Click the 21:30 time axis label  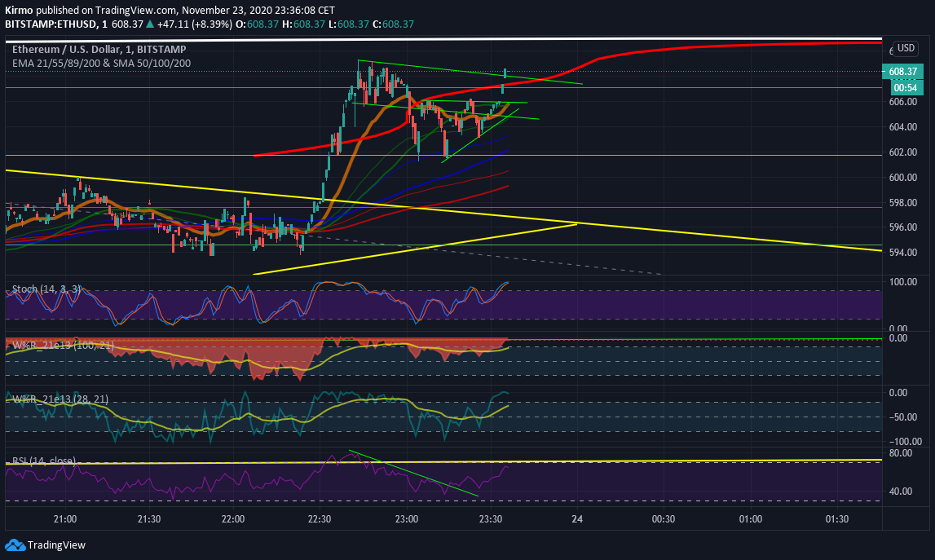tap(149, 519)
